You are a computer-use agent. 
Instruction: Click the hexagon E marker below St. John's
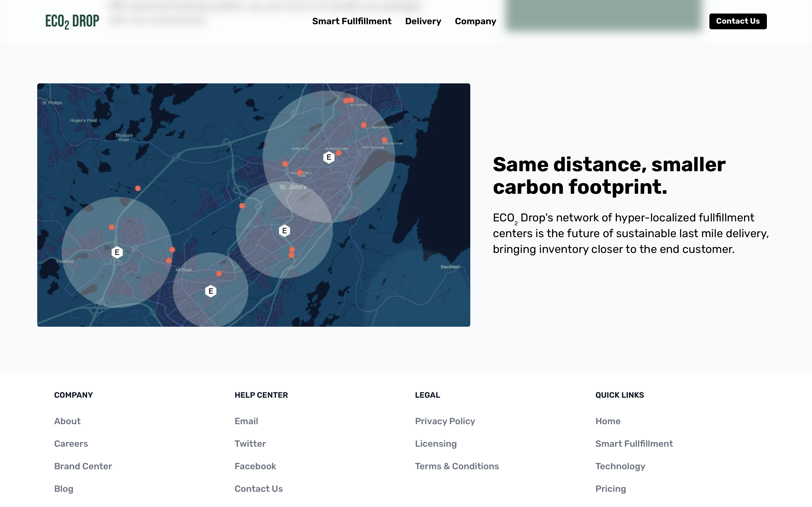284,231
